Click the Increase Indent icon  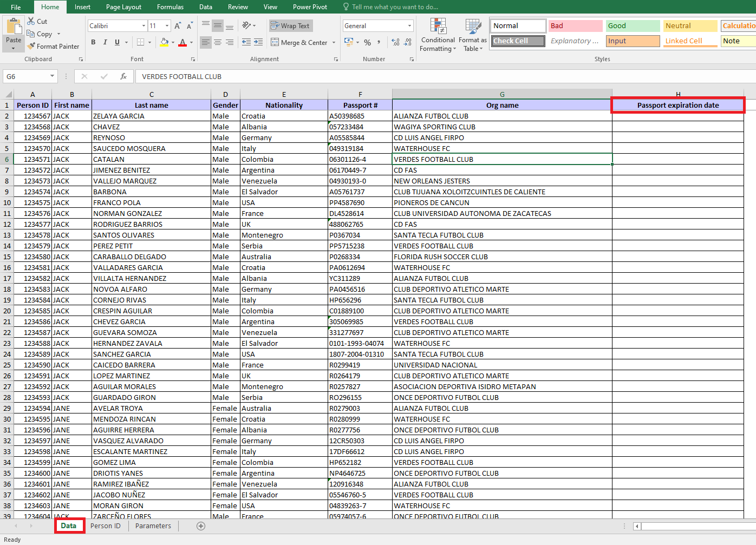pos(258,42)
